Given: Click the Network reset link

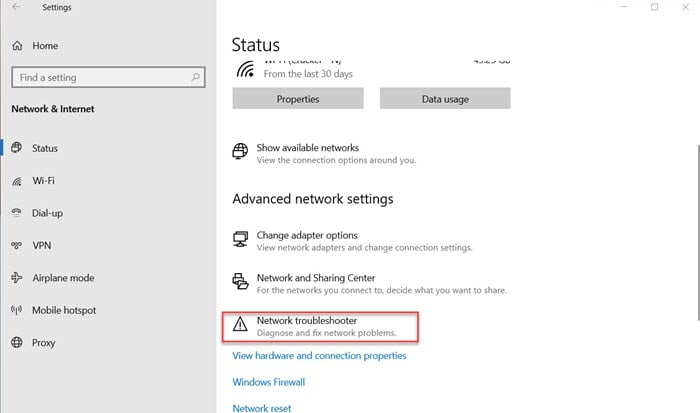Looking at the screenshot, I should [x=262, y=408].
